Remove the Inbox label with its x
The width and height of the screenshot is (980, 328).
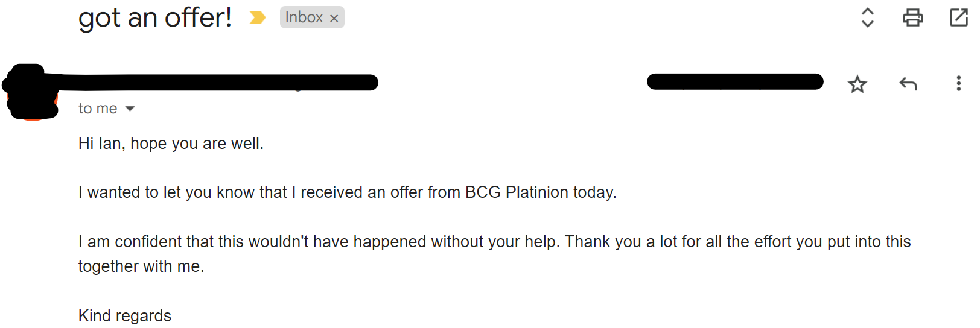[334, 19]
